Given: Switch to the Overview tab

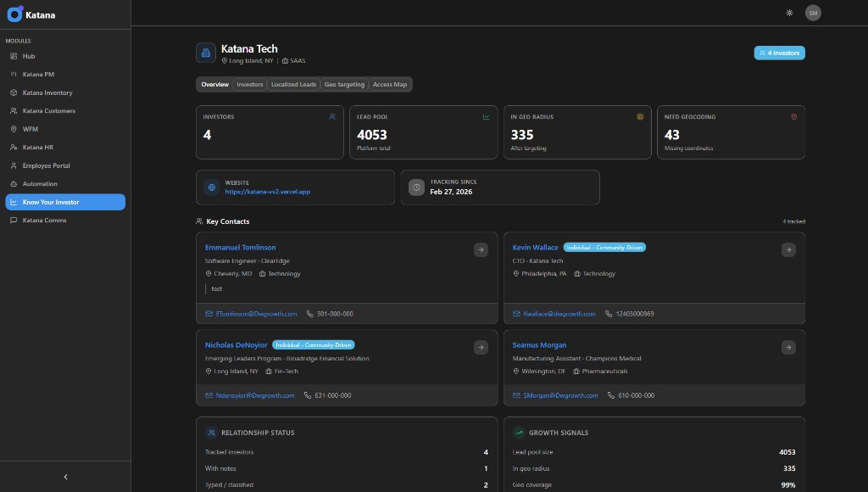Looking at the screenshot, I should point(214,85).
